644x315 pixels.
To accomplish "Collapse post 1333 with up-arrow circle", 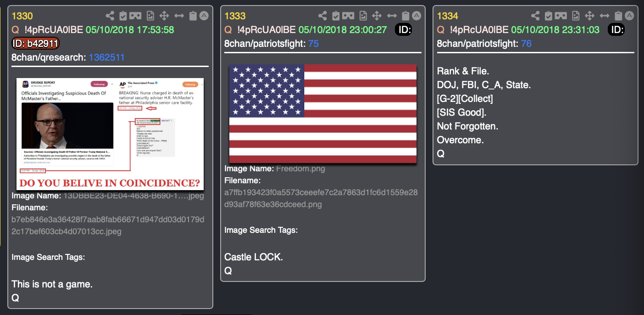I will pyautogui.click(x=416, y=15).
